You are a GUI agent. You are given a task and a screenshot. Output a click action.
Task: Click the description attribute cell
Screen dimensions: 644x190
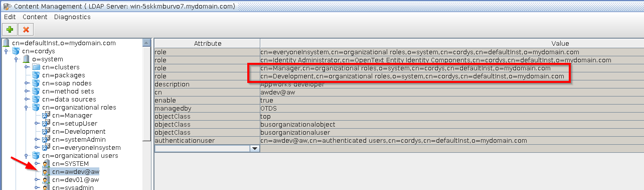(207, 84)
